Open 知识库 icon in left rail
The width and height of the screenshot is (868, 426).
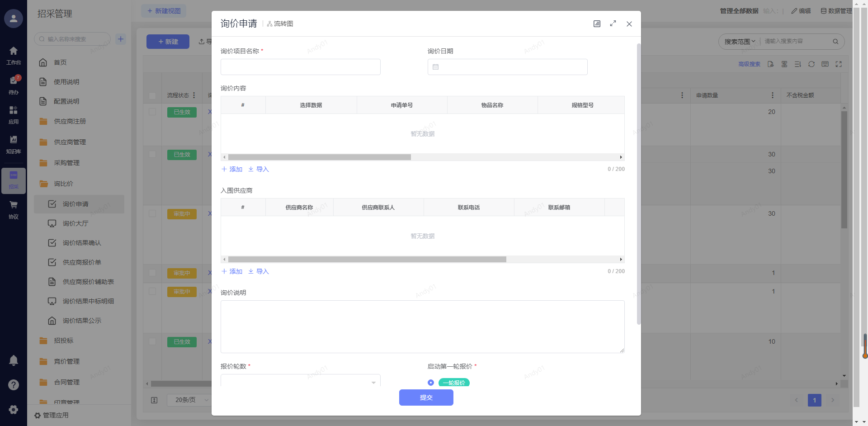(x=14, y=144)
